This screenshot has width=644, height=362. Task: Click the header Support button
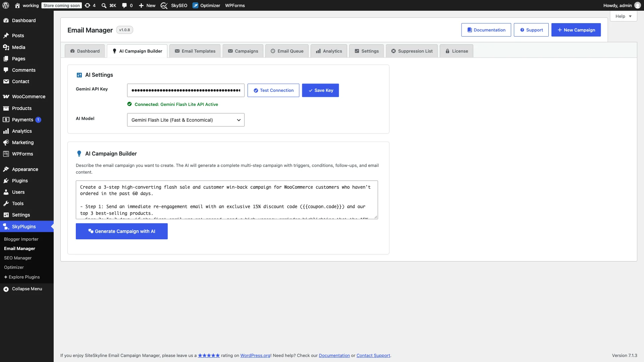click(x=531, y=30)
